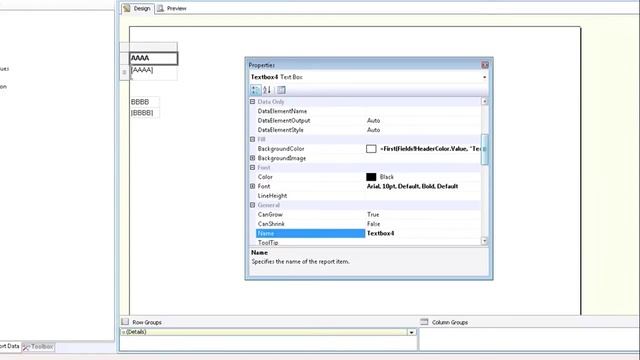
Task: Click the Categorized view icon in Properties
Action: 256,90
